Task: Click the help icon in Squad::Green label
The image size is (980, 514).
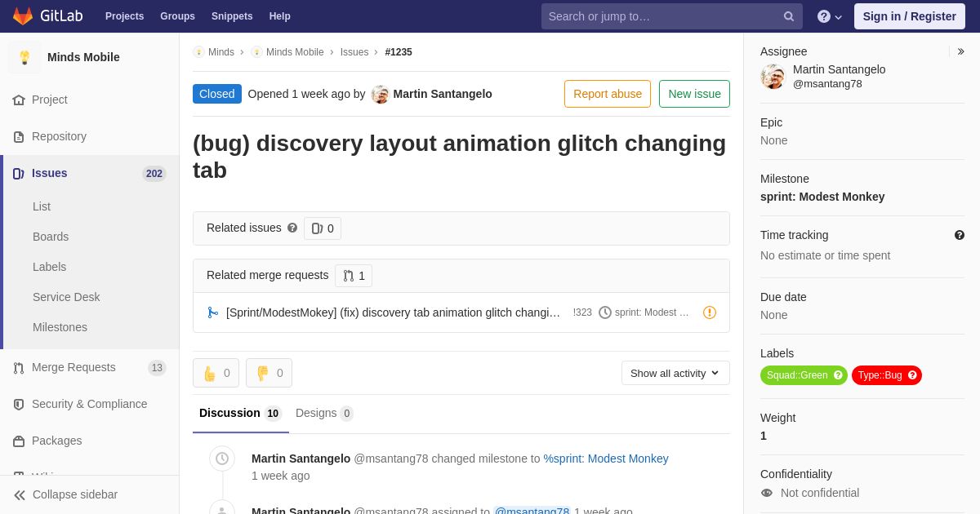Action: [x=838, y=375]
